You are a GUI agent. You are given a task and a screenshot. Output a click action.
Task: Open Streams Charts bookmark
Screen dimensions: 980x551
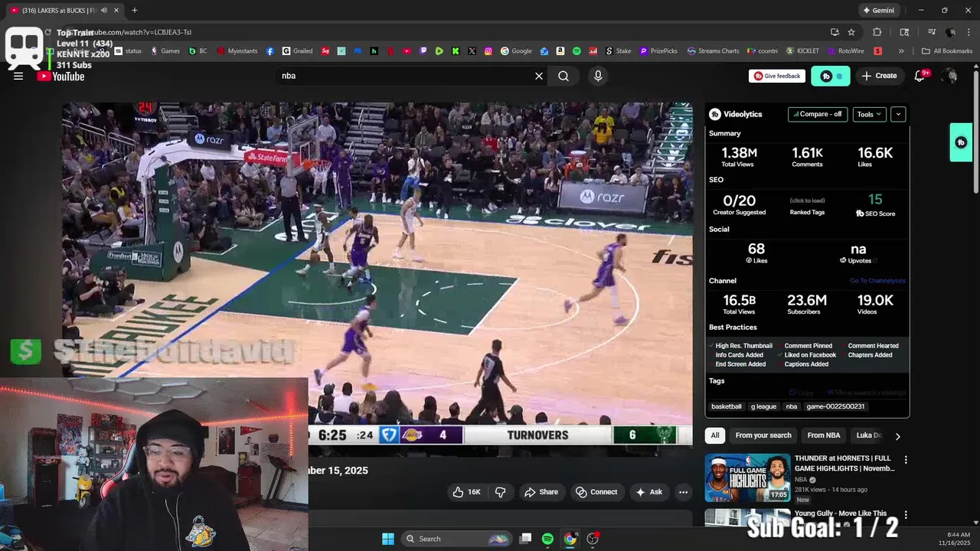(714, 51)
